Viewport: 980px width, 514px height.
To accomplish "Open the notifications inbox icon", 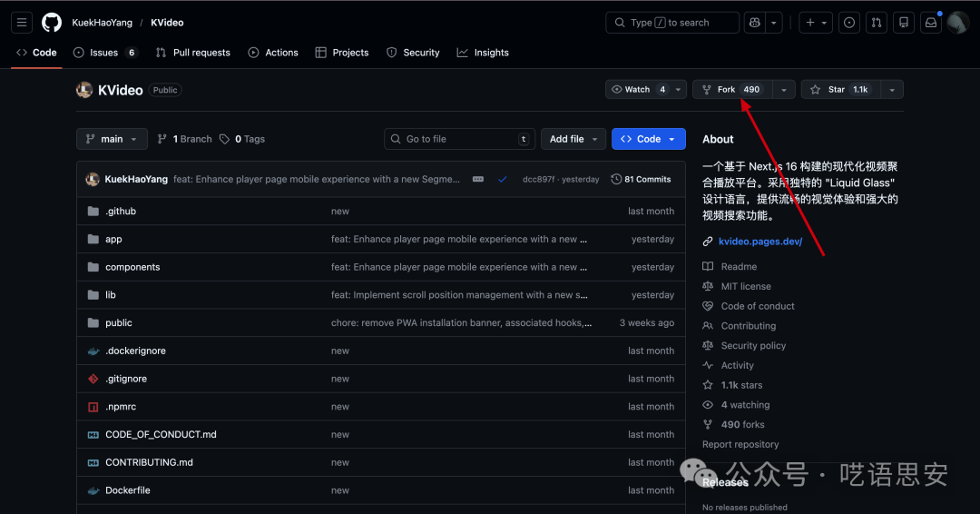I will point(930,23).
